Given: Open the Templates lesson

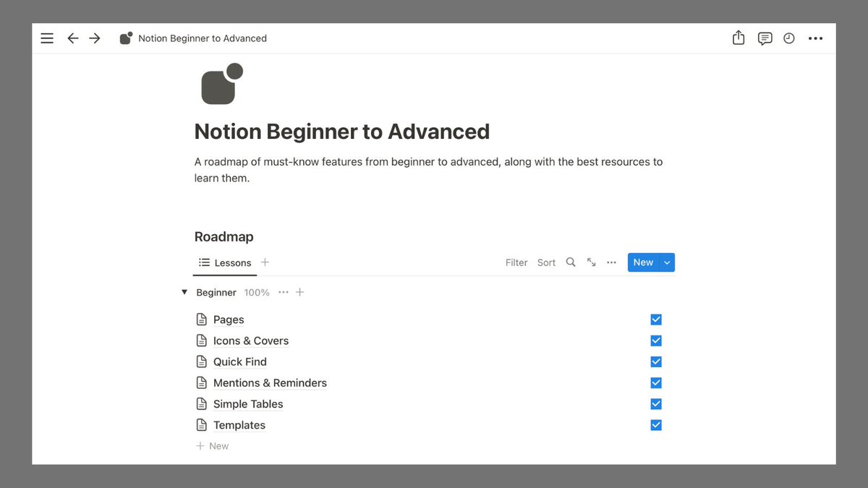Looking at the screenshot, I should (x=239, y=425).
